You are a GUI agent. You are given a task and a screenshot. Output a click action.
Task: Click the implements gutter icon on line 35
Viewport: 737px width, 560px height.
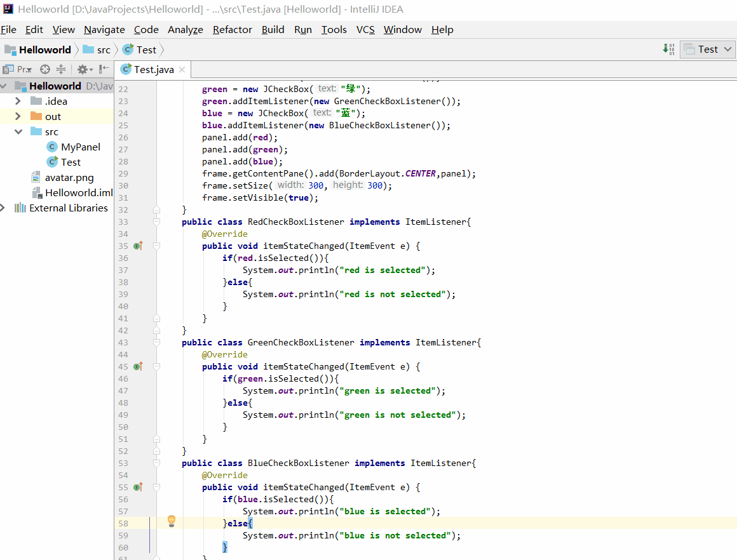pos(138,246)
